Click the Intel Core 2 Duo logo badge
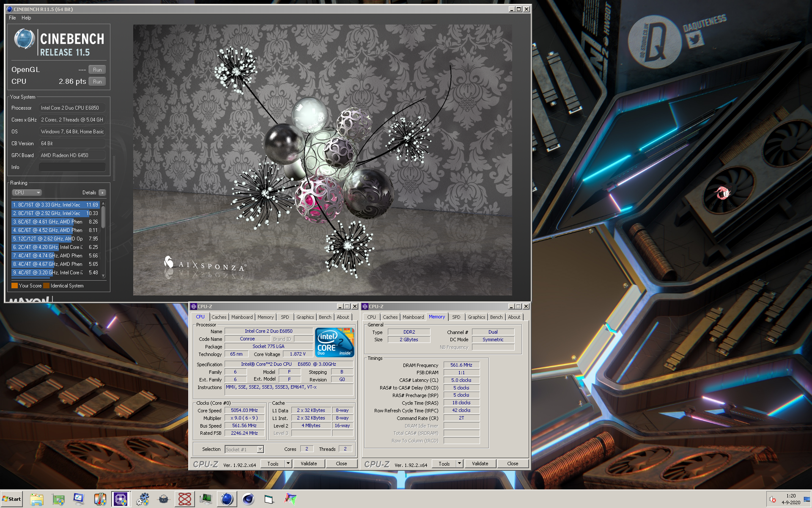The width and height of the screenshot is (812, 508). pyautogui.click(x=335, y=342)
